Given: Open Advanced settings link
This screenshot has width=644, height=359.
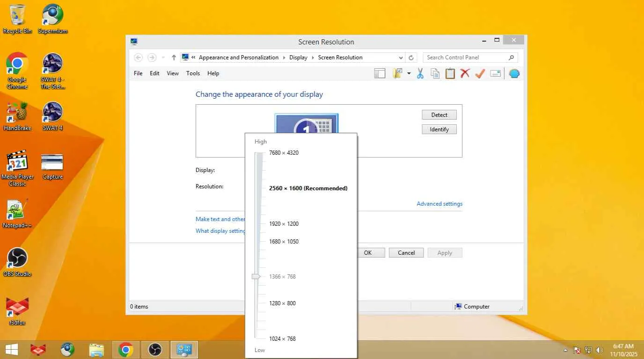Looking at the screenshot, I should (x=439, y=204).
